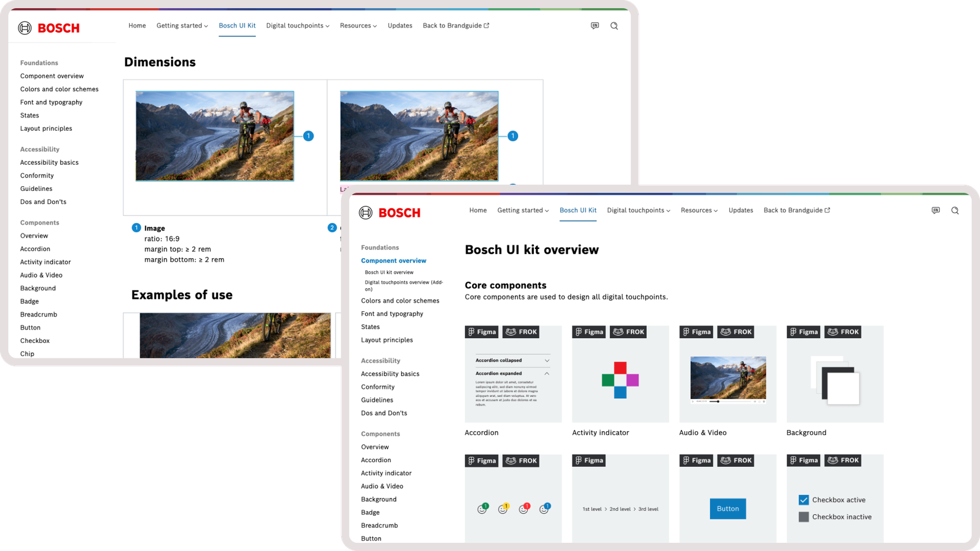Select Digital touchpoints overview (Add-on) sub-item
The height and width of the screenshot is (551, 980).
[404, 286]
